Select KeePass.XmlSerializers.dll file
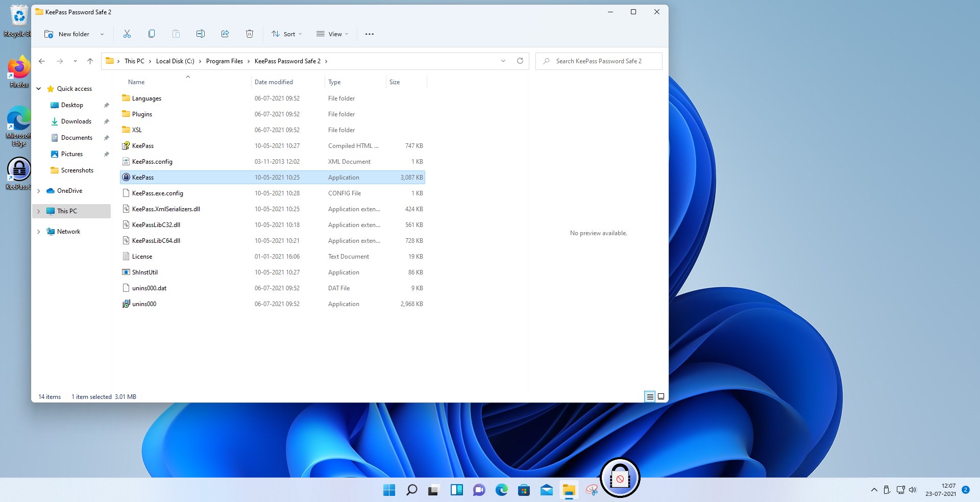Screen dimensions: 980x502 tap(273, 209)
